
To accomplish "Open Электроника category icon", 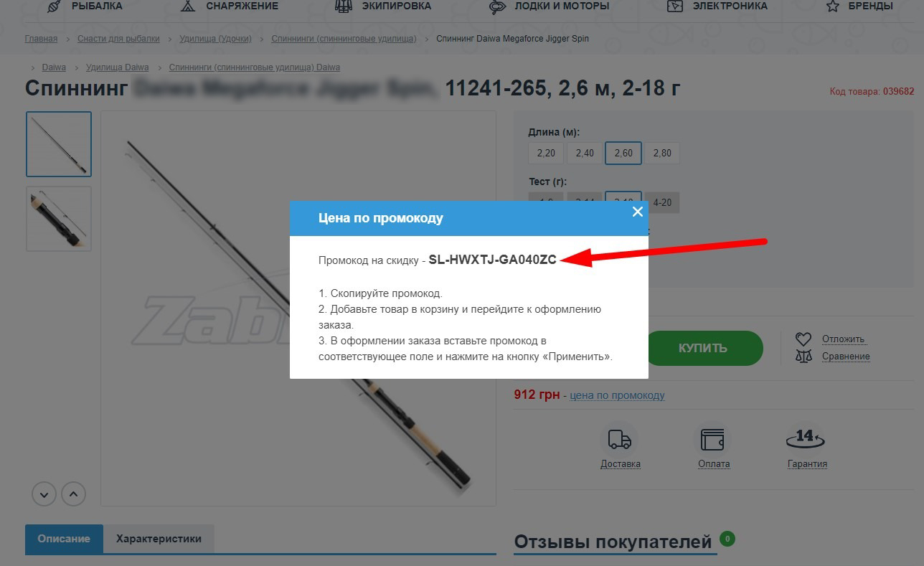I will [675, 6].
